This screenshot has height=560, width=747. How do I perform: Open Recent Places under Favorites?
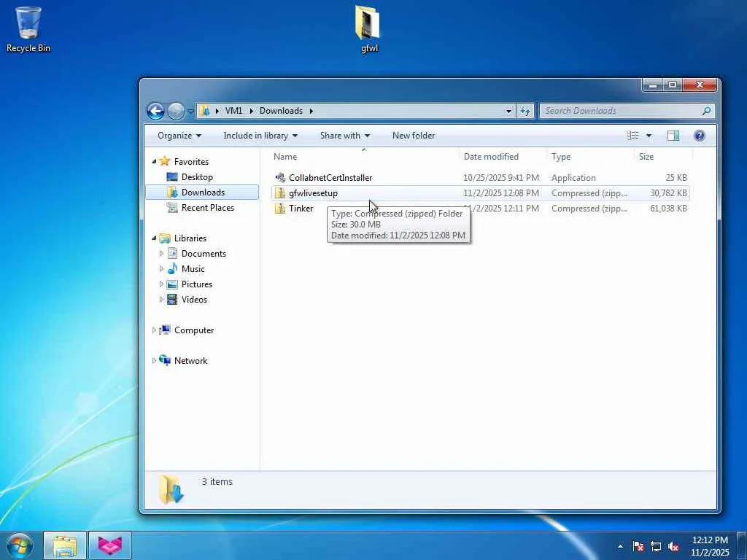point(207,208)
